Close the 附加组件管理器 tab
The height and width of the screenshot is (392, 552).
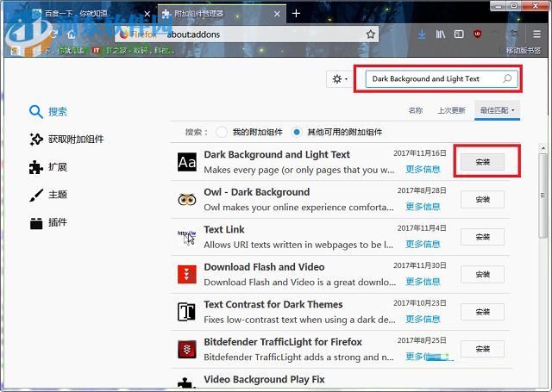pyautogui.click(x=277, y=14)
